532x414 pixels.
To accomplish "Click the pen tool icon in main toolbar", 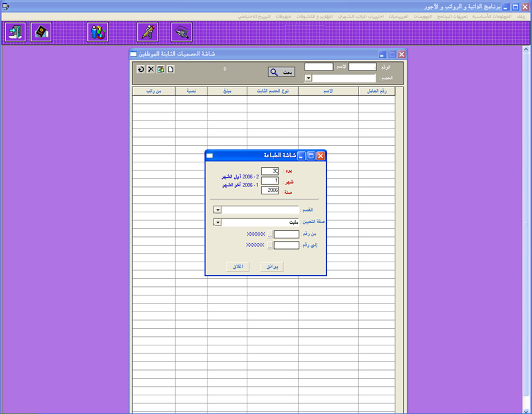I will point(147,32).
